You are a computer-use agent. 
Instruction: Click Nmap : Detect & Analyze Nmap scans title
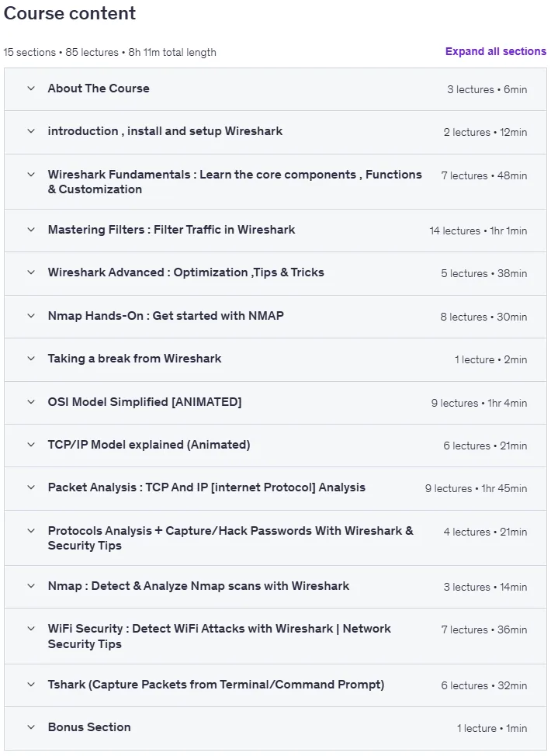tap(199, 586)
